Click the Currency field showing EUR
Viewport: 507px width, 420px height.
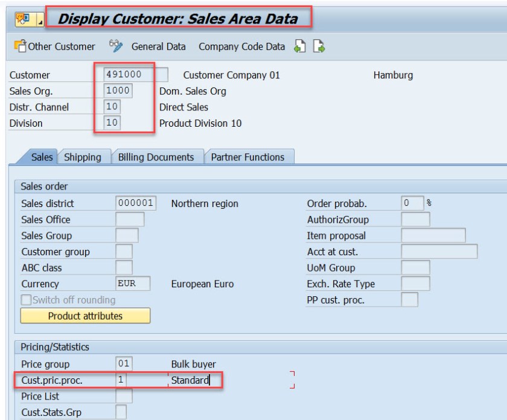(132, 284)
